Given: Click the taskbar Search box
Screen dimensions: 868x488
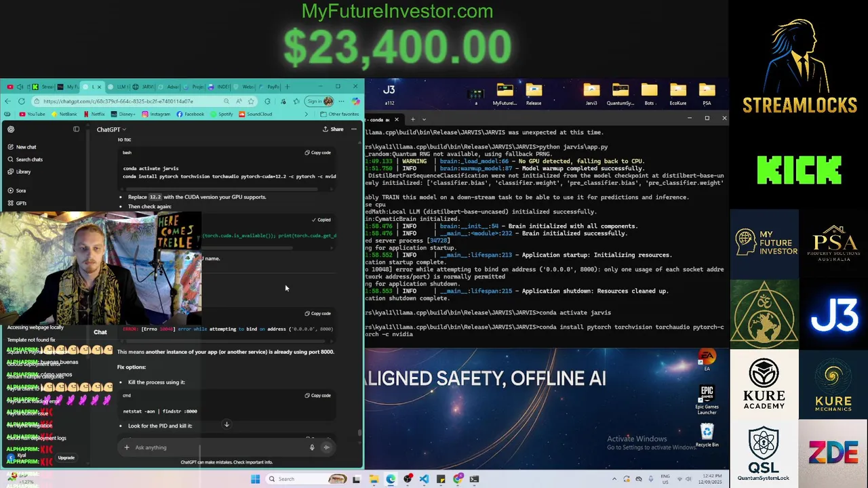Looking at the screenshot, I should coord(307,479).
